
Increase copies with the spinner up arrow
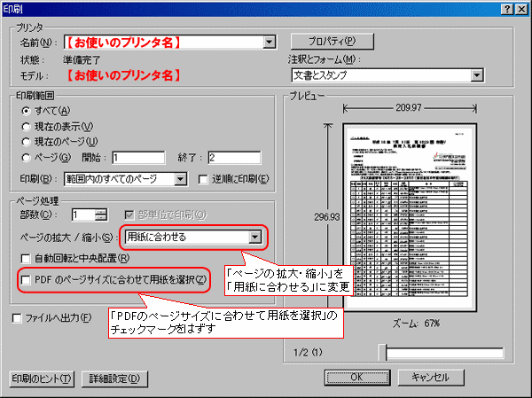101,212
